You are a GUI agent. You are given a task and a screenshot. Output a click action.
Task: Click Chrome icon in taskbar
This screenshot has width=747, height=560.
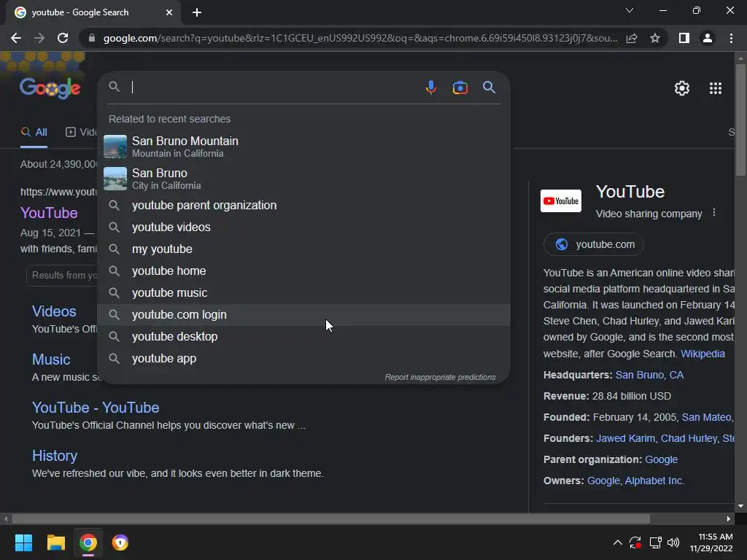tap(88, 542)
